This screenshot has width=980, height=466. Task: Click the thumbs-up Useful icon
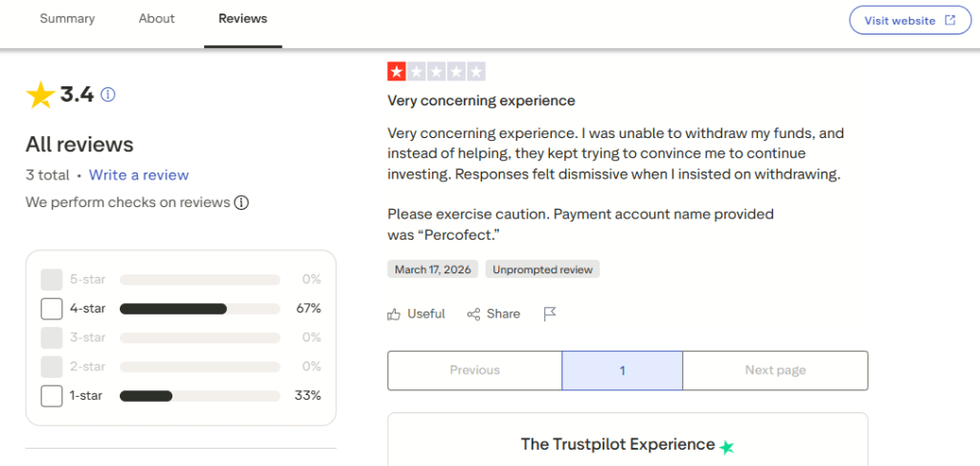tap(394, 314)
